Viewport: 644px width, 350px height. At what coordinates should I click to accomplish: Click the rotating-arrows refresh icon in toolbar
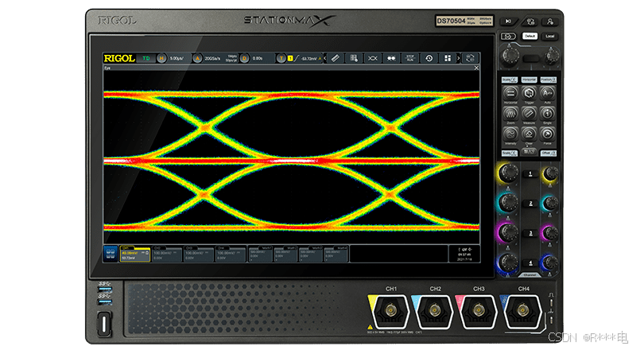click(x=471, y=58)
